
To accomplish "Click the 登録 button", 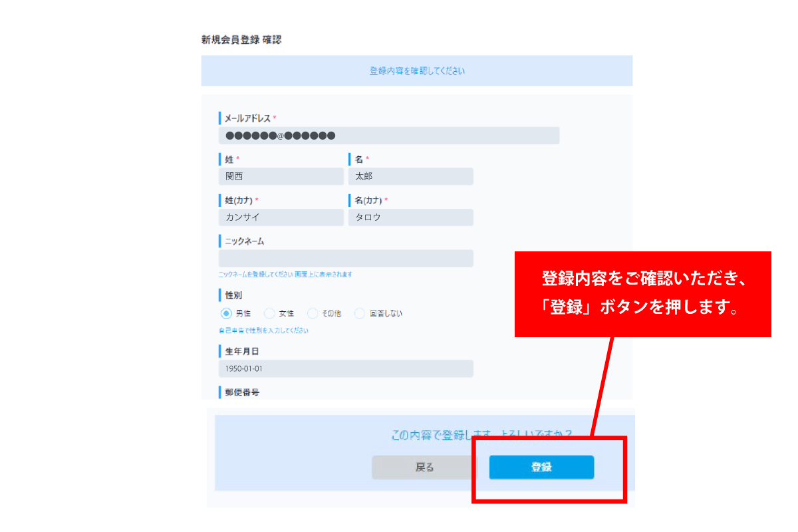I will [x=541, y=467].
